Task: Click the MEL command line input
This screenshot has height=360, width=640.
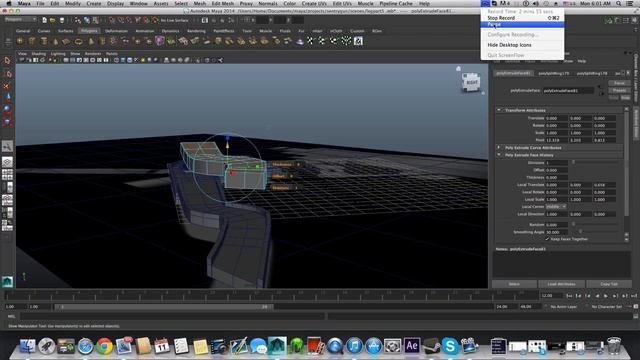Action: [172, 316]
